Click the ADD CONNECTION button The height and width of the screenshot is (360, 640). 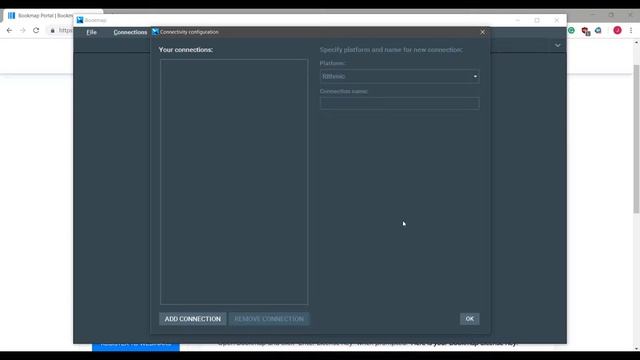coord(193,319)
